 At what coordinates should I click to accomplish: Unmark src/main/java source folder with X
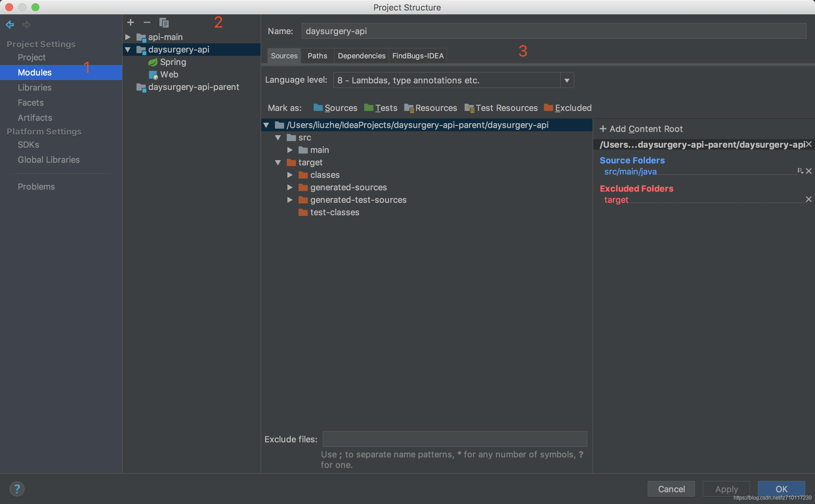[x=809, y=171]
